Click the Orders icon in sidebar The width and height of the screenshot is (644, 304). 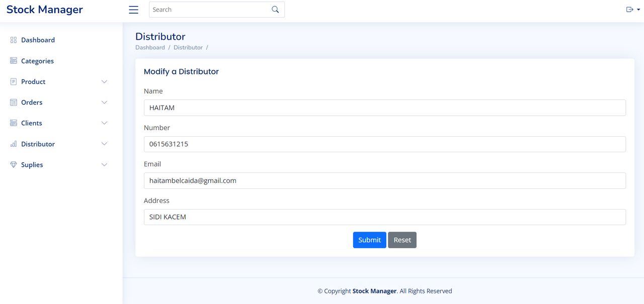coord(14,102)
